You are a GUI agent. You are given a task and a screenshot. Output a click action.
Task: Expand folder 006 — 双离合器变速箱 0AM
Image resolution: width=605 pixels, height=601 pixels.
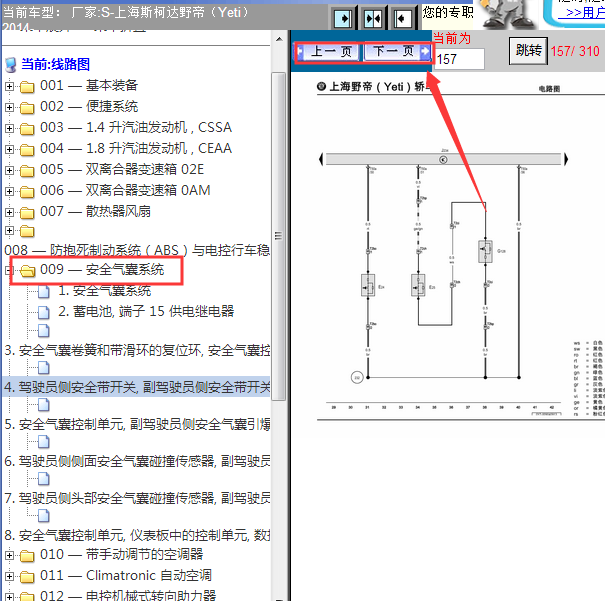[x=9, y=191]
